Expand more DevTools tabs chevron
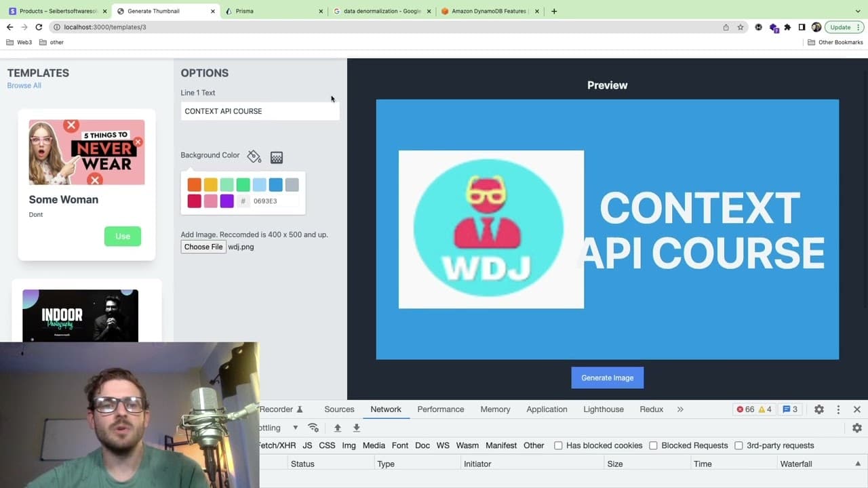The image size is (868, 488). (x=680, y=409)
